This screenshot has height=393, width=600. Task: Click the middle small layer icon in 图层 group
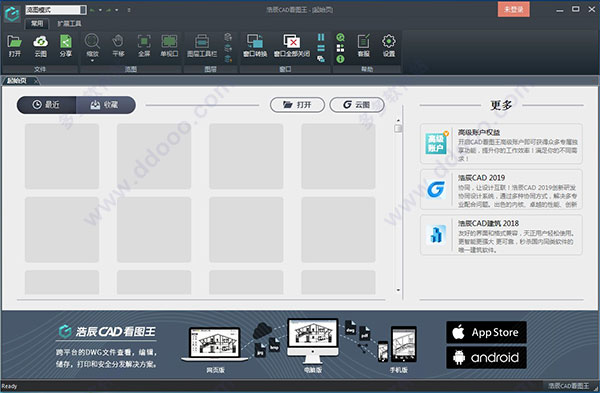(x=228, y=48)
